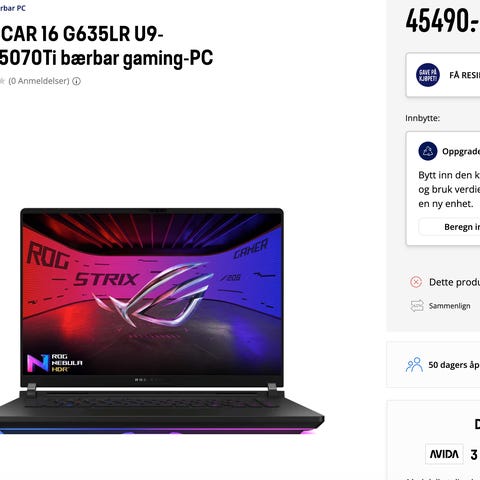Click the ROG Nebula HDR logo on screen

55,363
